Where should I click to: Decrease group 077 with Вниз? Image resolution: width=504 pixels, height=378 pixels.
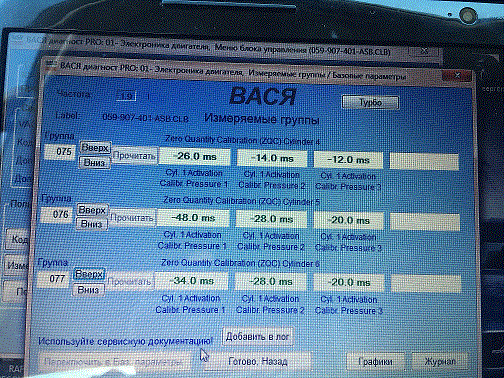(88, 290)
